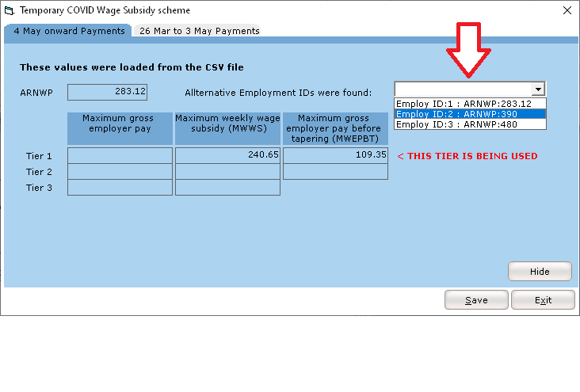
Task: Click the application icon in the title bar
Action: pyautogui.click(x=10, y=11)
